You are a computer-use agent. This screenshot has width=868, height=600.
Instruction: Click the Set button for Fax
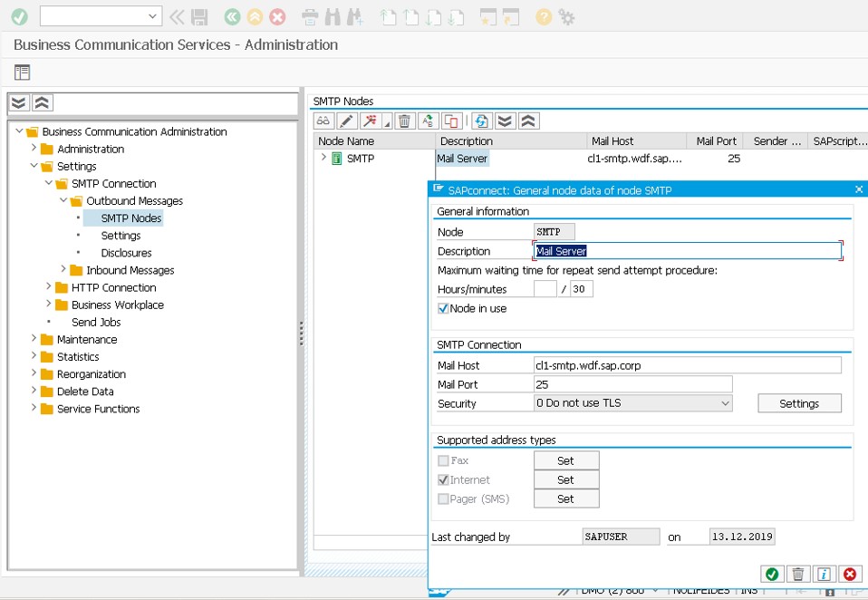point(566,460)
